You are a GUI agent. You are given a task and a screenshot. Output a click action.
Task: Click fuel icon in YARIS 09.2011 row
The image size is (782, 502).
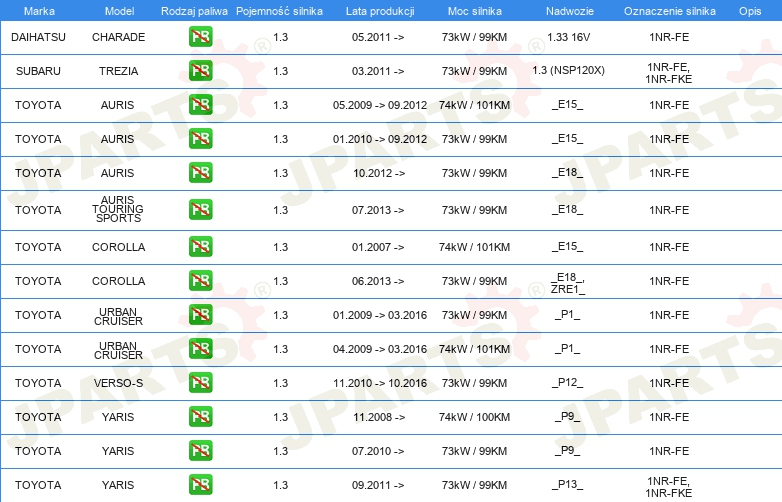pos(200,485)
